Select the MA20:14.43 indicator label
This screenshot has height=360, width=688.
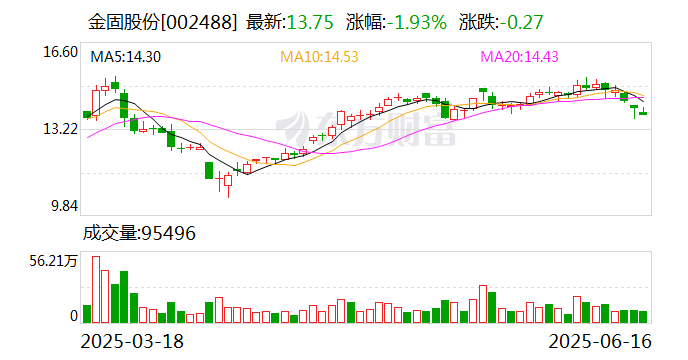[520, 57]
